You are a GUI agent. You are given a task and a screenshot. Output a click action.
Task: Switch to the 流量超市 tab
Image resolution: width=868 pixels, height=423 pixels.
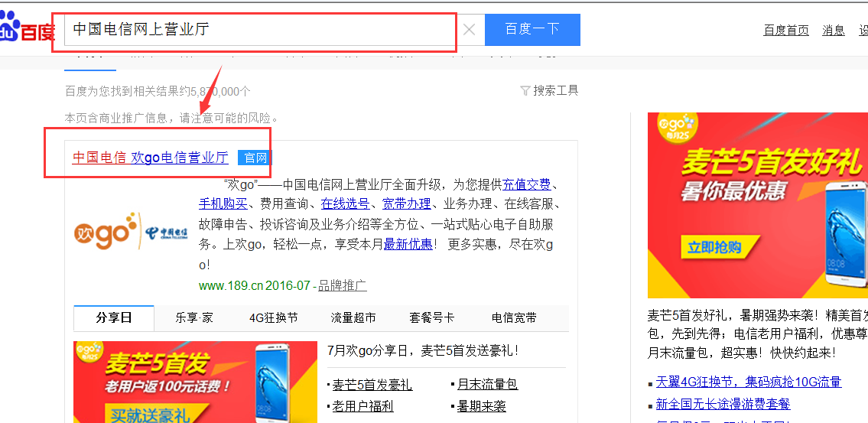353,317
